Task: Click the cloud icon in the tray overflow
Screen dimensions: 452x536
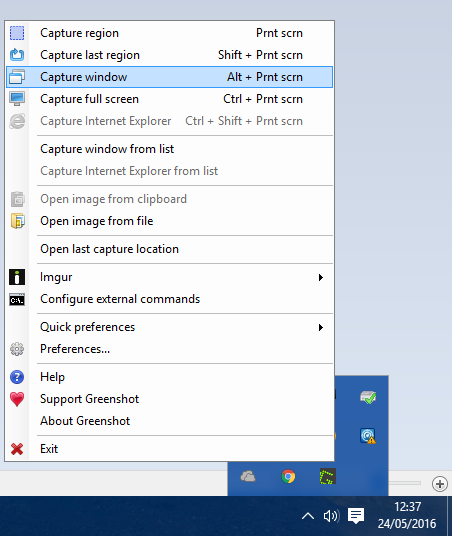Action: [248, 476]
